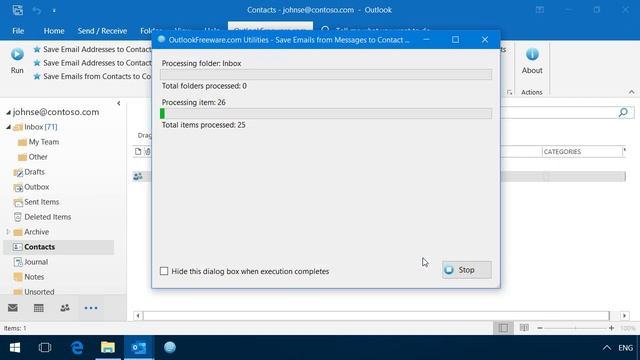Open the Notes folder
Screen dimensions: 640x360
[34, 277]
